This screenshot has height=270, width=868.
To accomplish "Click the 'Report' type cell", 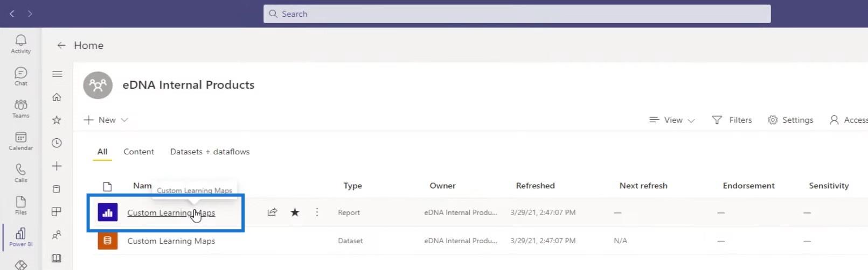I will pos(349,212).
